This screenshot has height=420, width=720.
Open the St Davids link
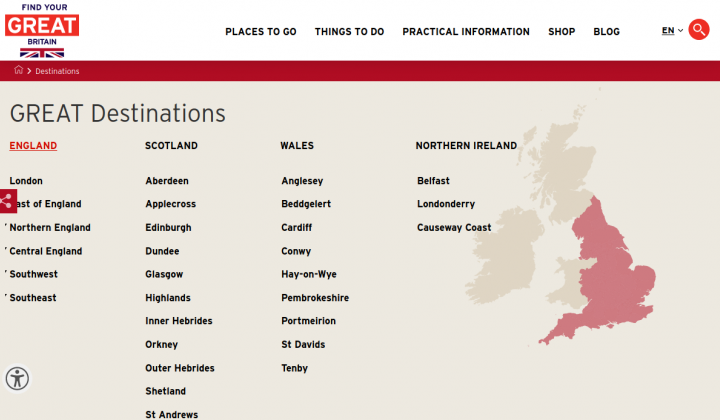[x=303, y=345]
